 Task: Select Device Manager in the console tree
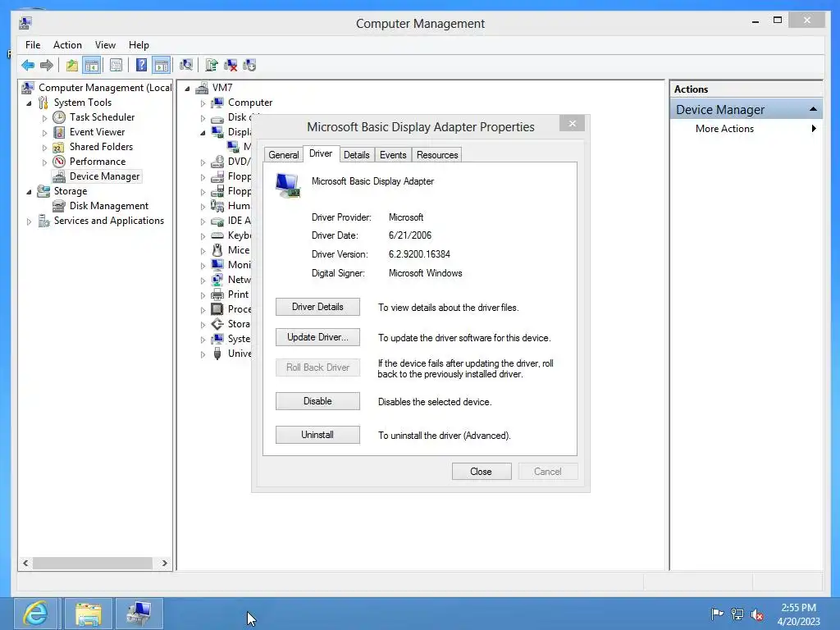coord(104,176)
